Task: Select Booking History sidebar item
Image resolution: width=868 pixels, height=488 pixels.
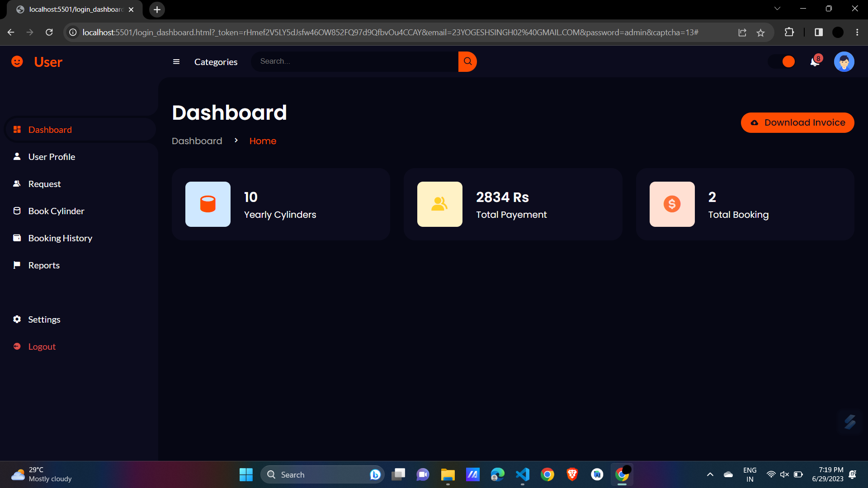Action: tap(60, 238)
